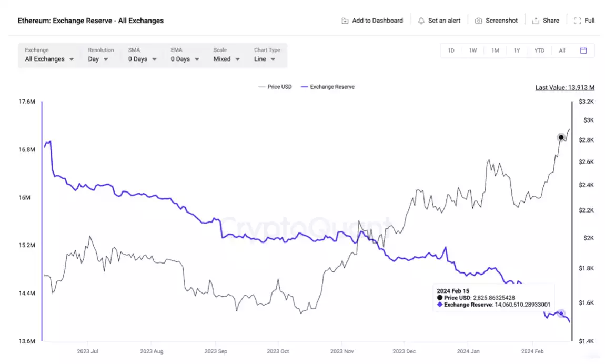The width and height of the screenshot is (605, 364).
Task: Open the EMA dropdown
Action: (183, 59)
